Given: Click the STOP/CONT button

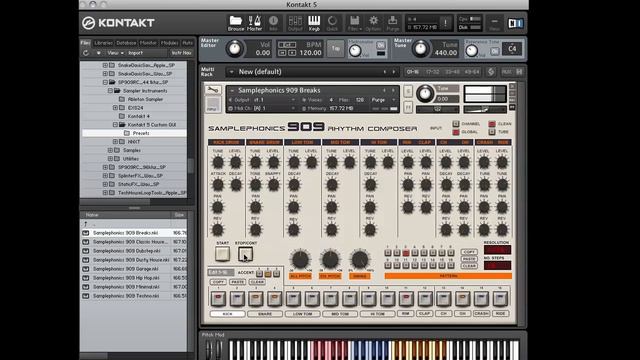Looking at the screenshot, I should coord(245,254).
